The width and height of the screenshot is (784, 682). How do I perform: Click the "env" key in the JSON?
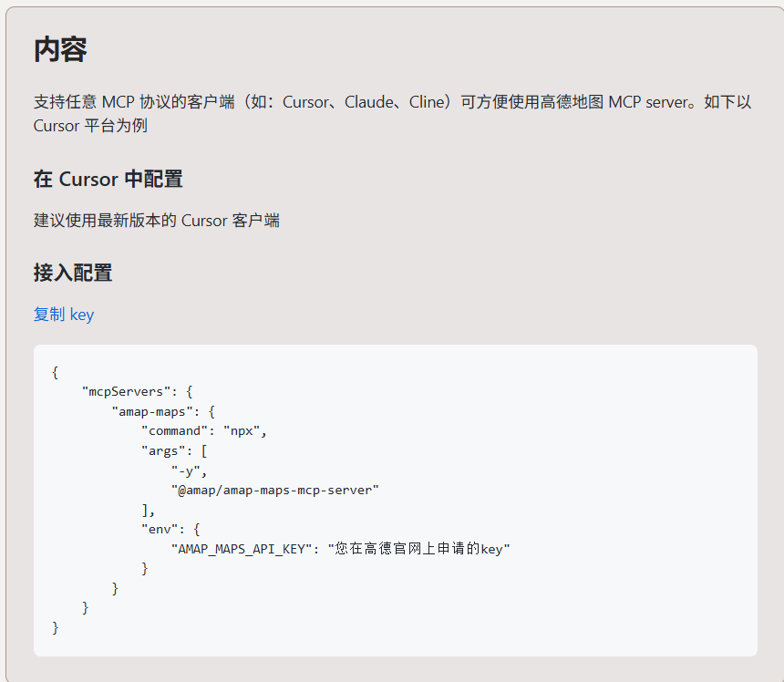[x=160, y=529]
